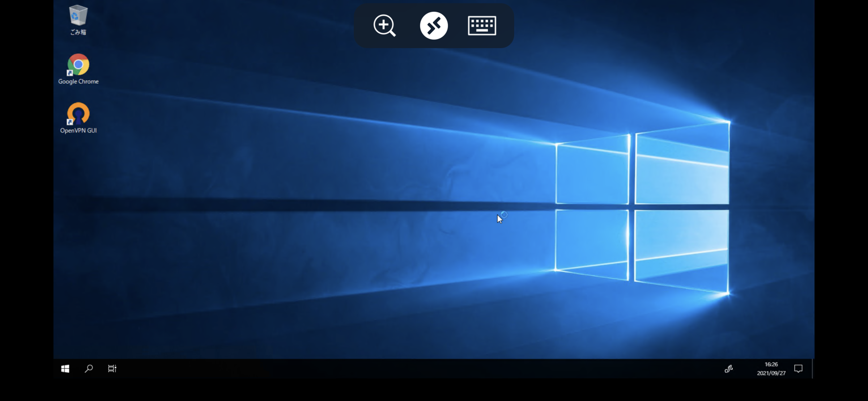Click the "Google Chrome" label text
The height and width of the screenshot is (401, 868).
click(78, 81)
